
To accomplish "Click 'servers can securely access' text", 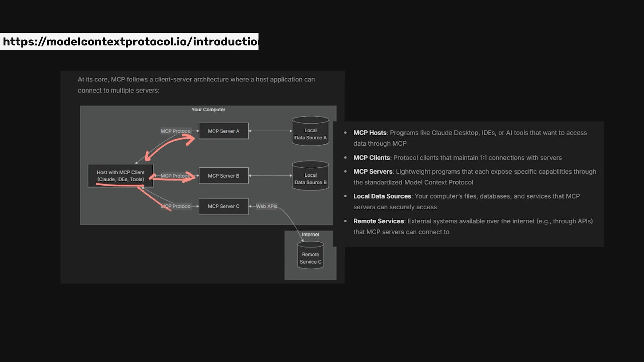I will 395,207.
